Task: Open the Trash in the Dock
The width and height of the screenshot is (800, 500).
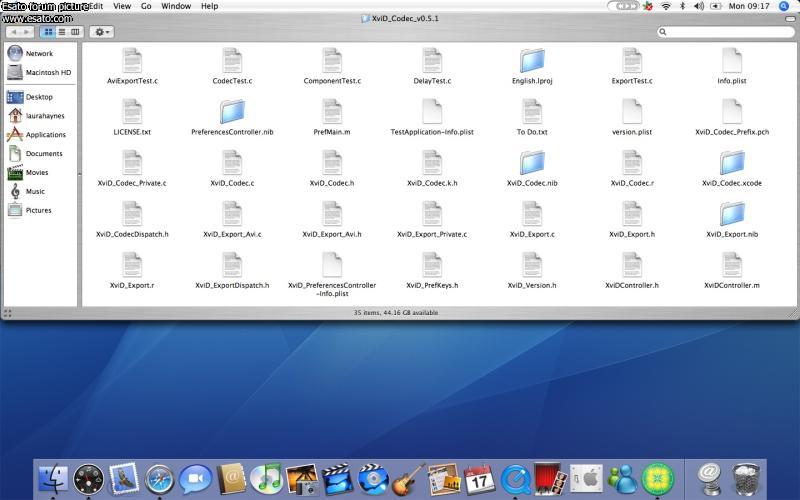Action: pos(745,479)
